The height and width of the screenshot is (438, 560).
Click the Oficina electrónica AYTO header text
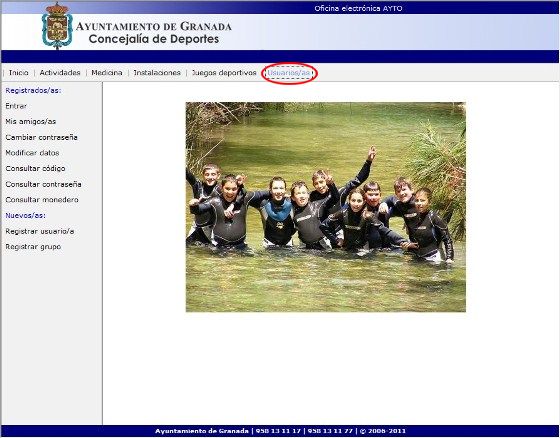coord(358,8)
